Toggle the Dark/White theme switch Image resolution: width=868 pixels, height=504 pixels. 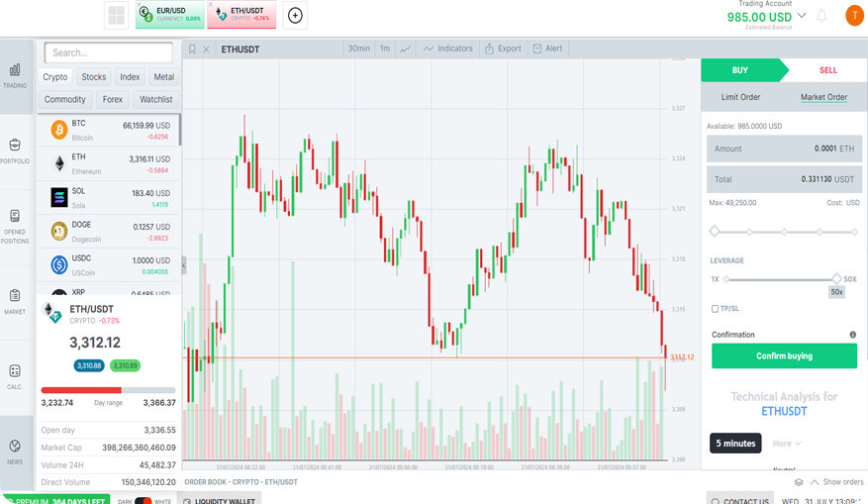point(144,501)
